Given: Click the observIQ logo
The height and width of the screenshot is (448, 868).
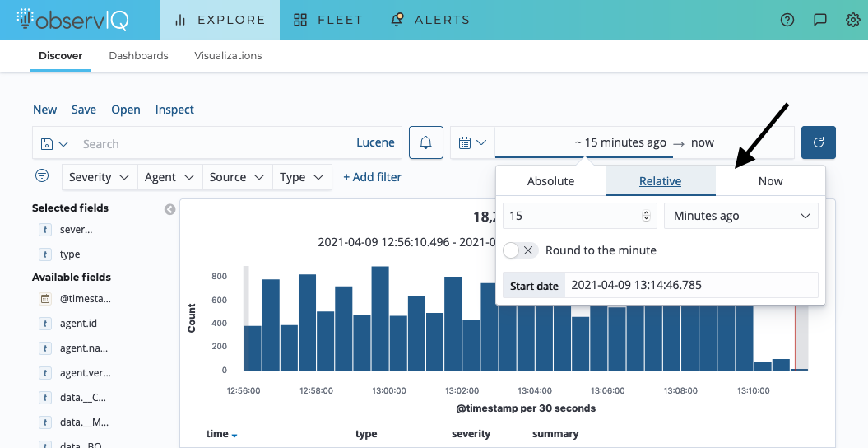Looking at the screenshot, I should tap(72, 20).
